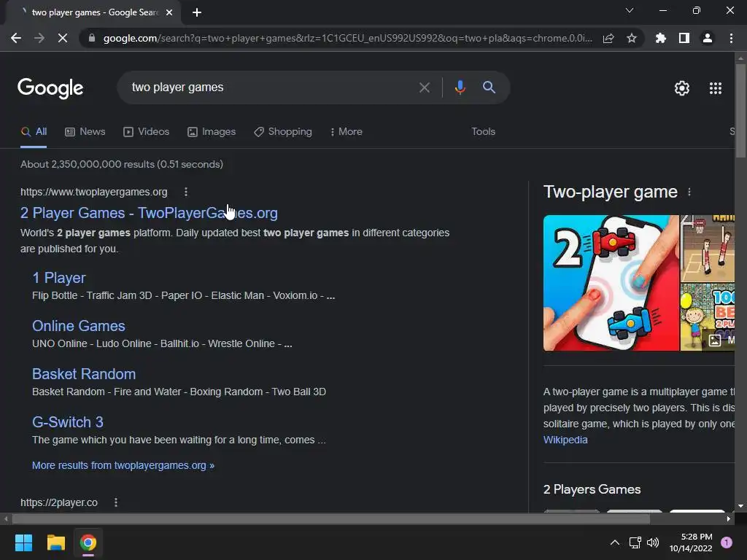Open Chrome profile avatar
This screenshot has width=747, height=560.
708,38
